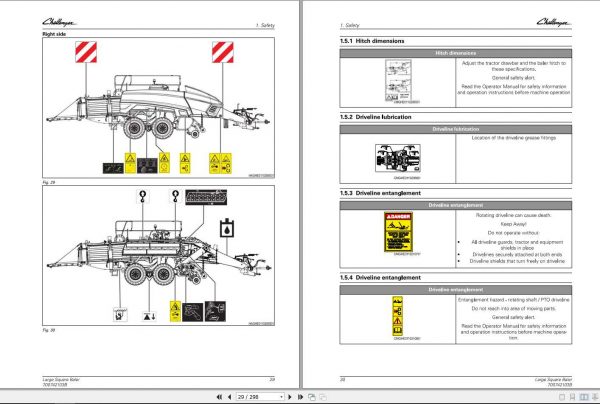Screen dimensions: 600x404
Task: Go to the previous page
Action: pyautogui.click(x=229, y=397)
